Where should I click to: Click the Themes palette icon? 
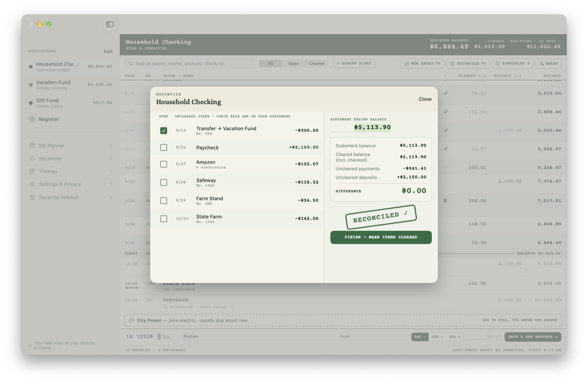click(32, 171)
